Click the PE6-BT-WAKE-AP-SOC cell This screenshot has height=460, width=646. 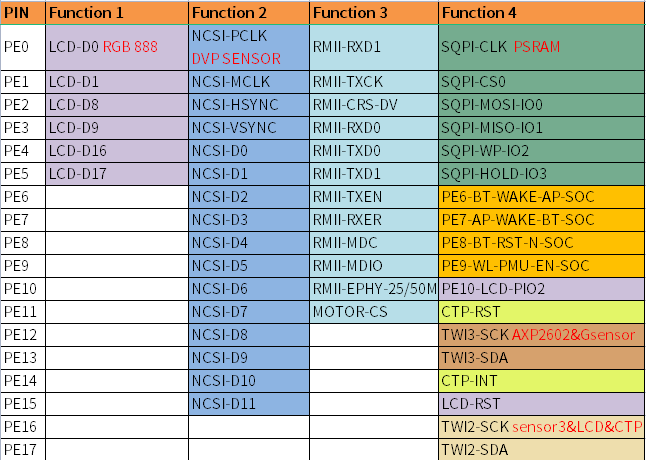tap(541, 196)
